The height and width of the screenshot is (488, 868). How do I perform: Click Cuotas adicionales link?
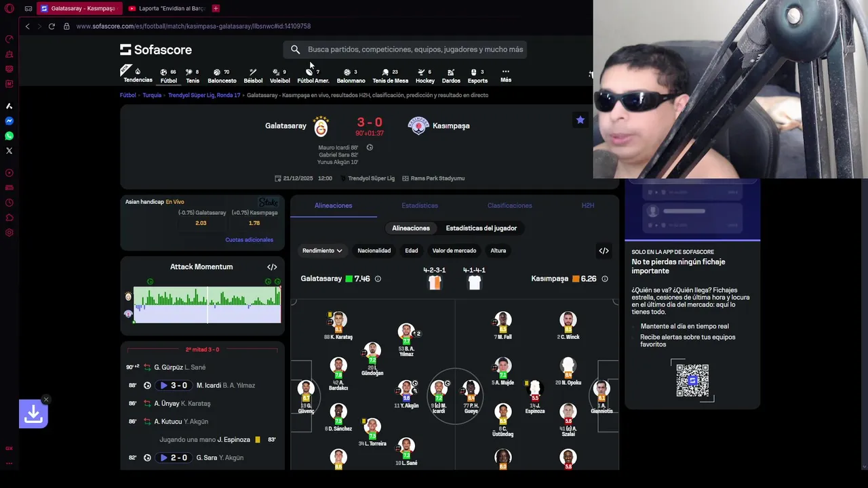click(249, 240)
